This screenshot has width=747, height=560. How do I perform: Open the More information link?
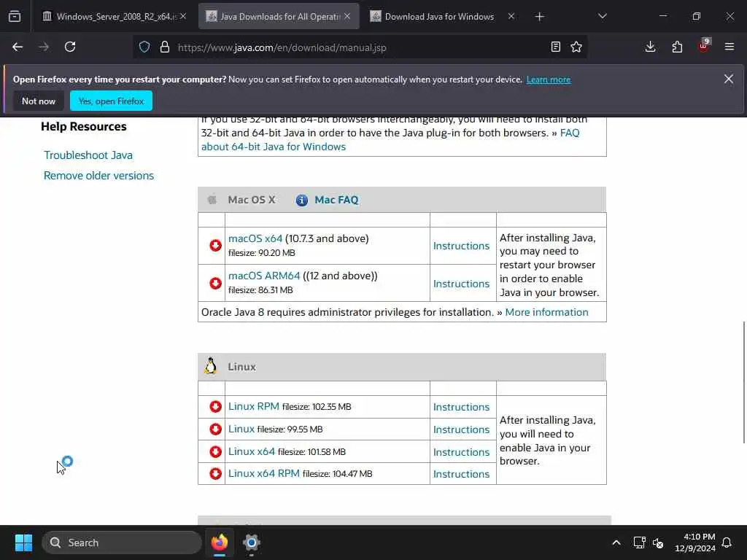pos(546,312)
